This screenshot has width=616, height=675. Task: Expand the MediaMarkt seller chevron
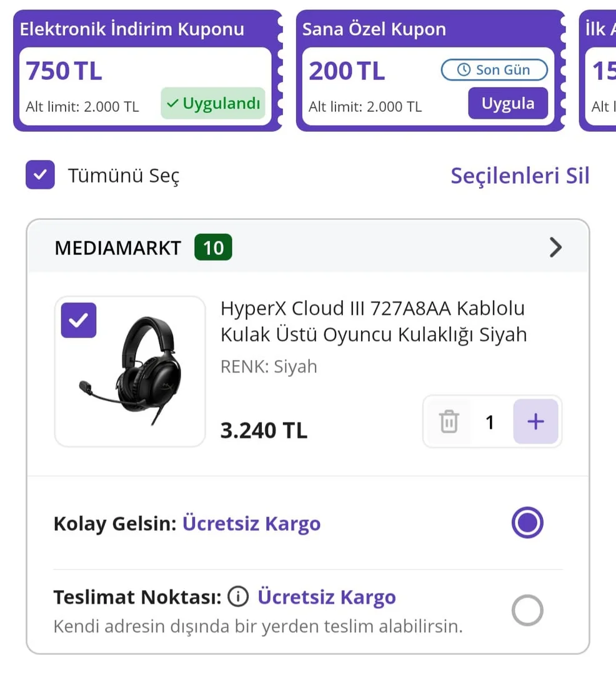click(555, 248)
